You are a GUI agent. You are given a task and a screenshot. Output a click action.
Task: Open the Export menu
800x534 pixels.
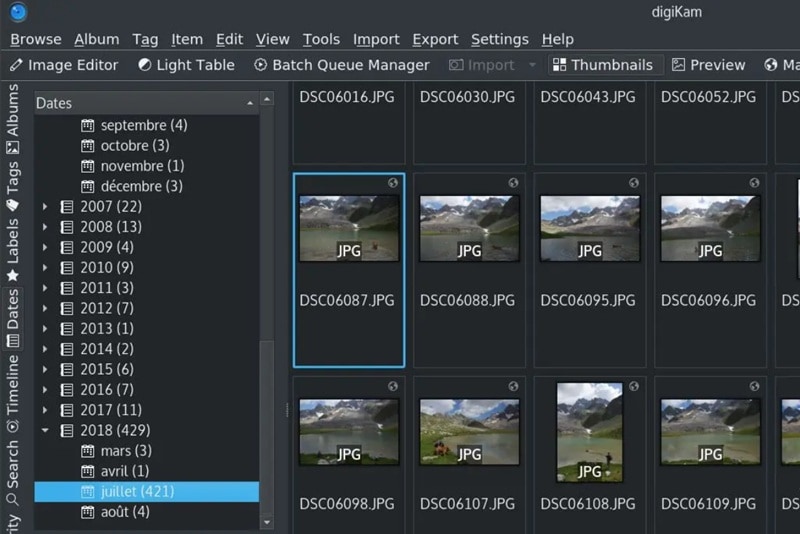click(435, 39)
